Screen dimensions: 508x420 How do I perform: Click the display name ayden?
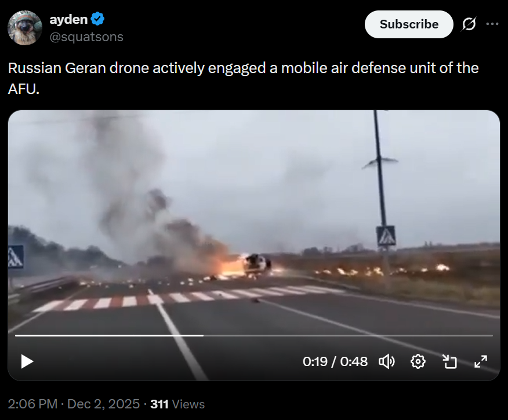coord(68,19)
